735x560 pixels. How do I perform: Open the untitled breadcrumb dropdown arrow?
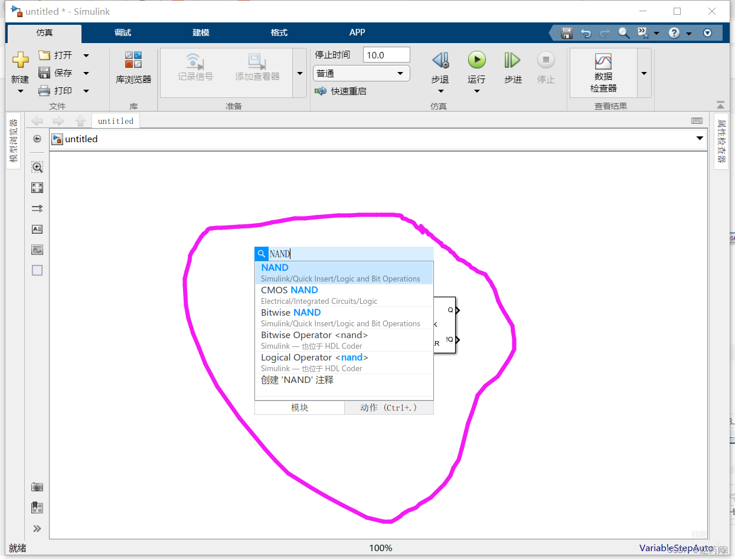pyautogui.click(x=700, y=139)
